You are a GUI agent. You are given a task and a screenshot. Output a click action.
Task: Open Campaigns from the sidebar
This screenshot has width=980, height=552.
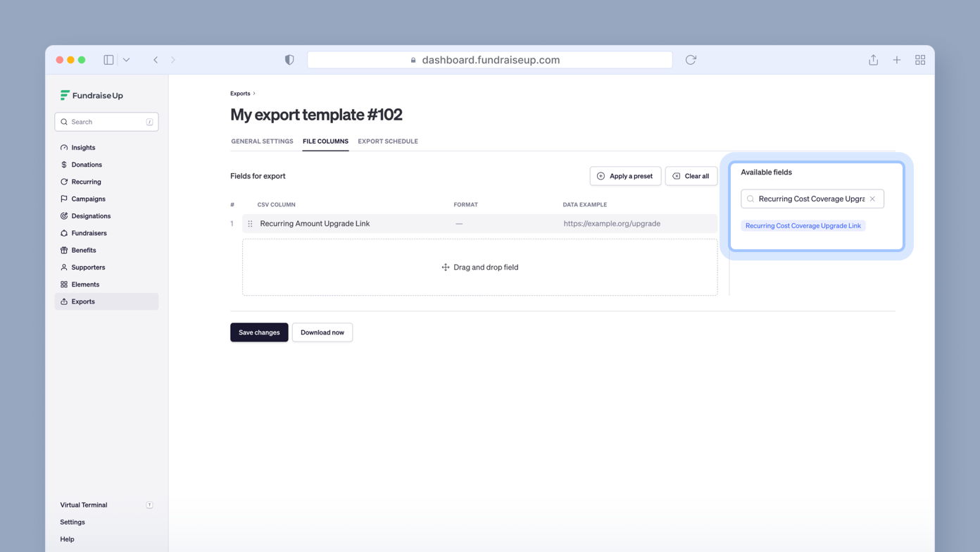coord(87,199)
